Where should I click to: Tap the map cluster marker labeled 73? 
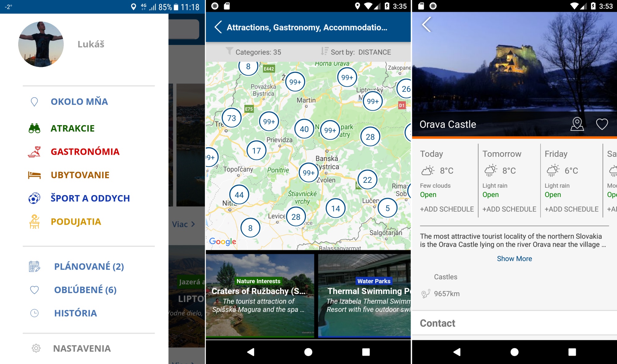[x=231, y=118]
